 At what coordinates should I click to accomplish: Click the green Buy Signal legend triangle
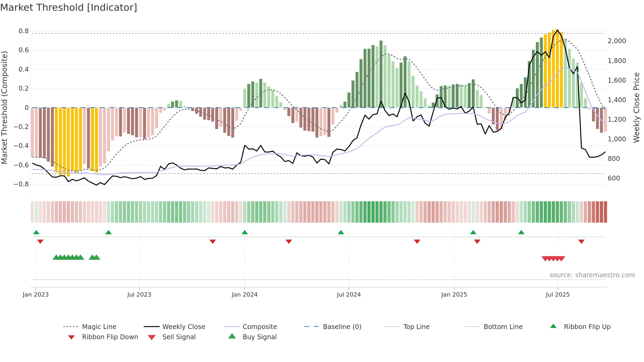pos(232,336)
